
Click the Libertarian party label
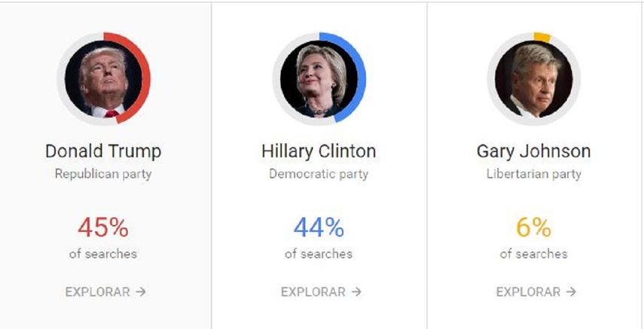[x=533, y=174]
